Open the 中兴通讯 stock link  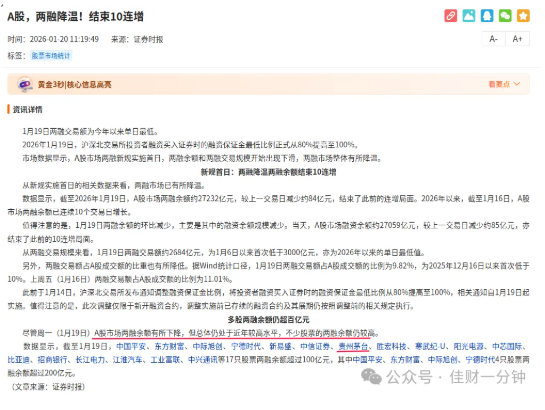tap(203, 360)
